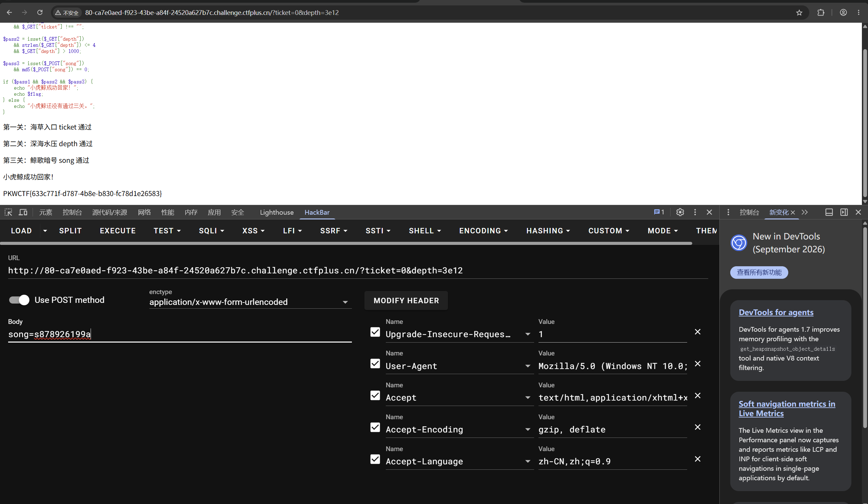This screenshot has height=504, width=868.
Task: Remove the Accept-Language header row
Action: tap(698, 459)
